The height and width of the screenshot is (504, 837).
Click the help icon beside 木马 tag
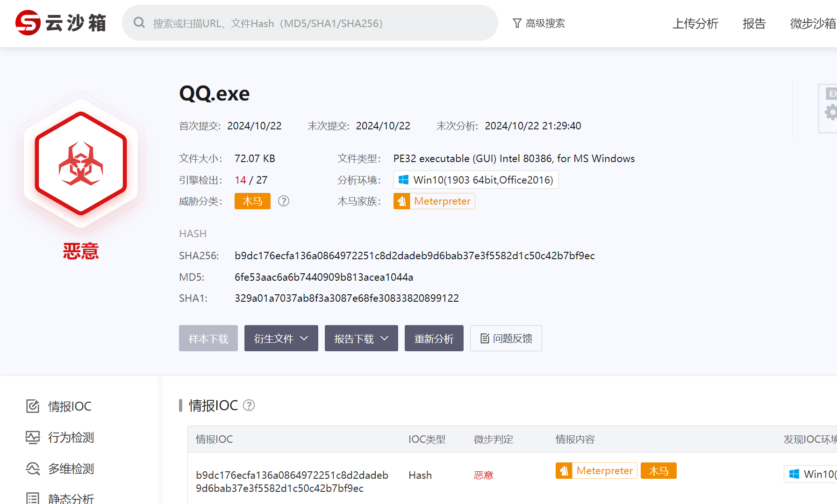pyautogui.click(x=284, y=201)
